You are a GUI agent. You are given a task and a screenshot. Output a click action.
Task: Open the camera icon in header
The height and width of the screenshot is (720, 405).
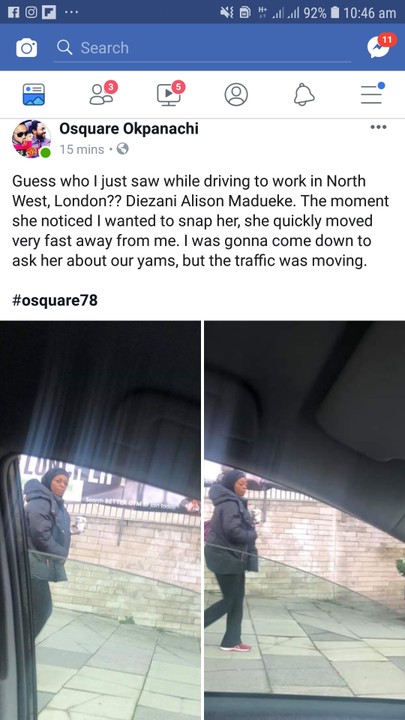click(27, 48)
